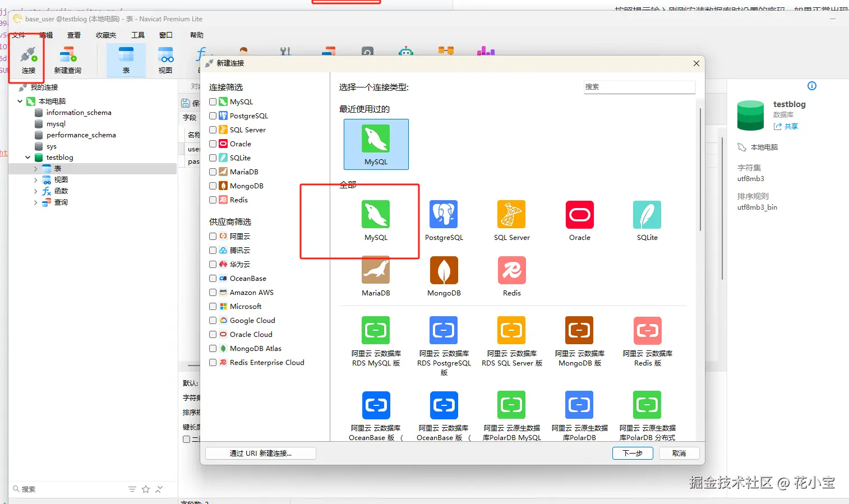The height and width of the screenshot is (504, 849).
Task: Open the 工具 menu
Action: point(138,35)
